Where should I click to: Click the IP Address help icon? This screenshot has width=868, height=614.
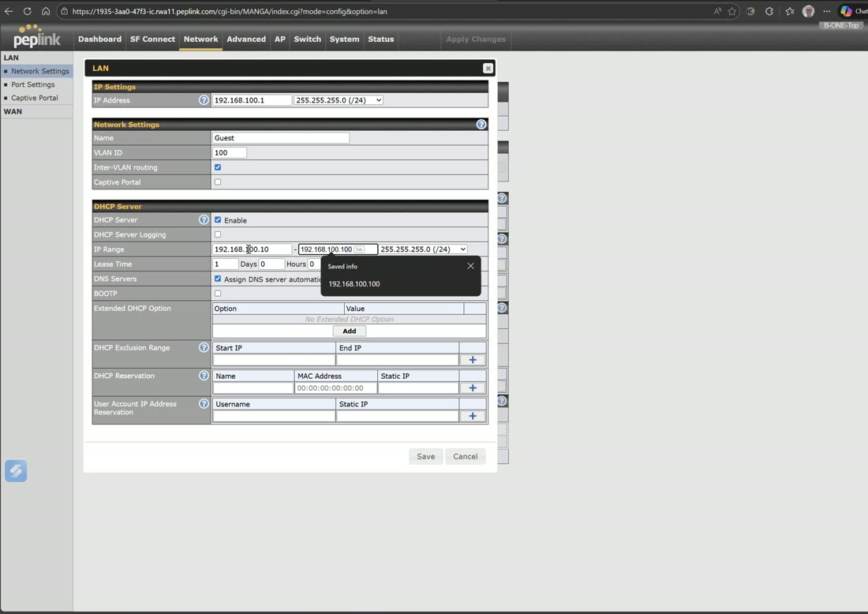(204, 100)
